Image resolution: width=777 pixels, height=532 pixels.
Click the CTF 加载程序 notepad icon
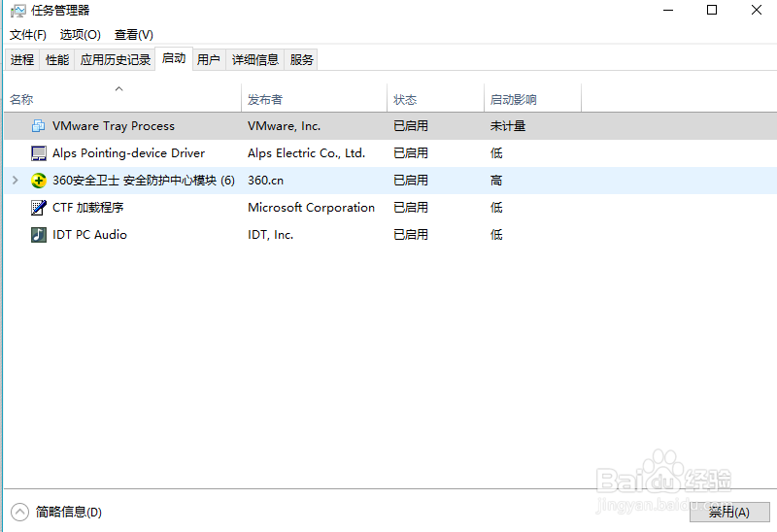(39, 208)
